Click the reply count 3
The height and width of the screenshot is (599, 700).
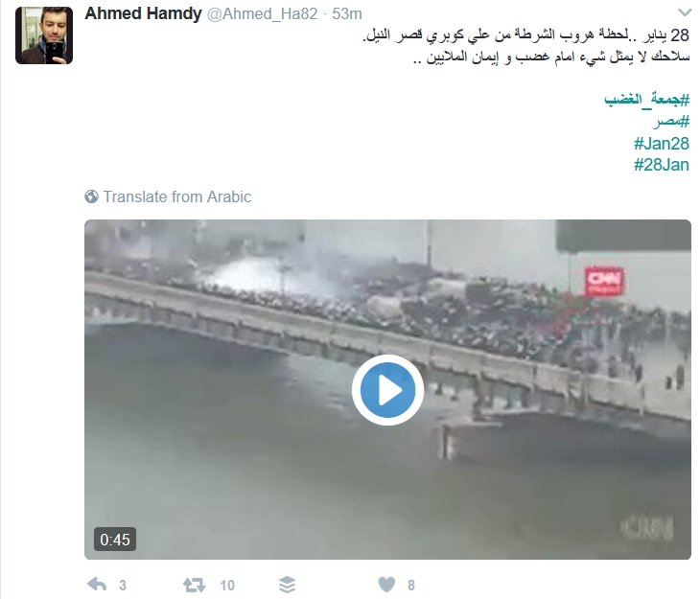point(123,586)
